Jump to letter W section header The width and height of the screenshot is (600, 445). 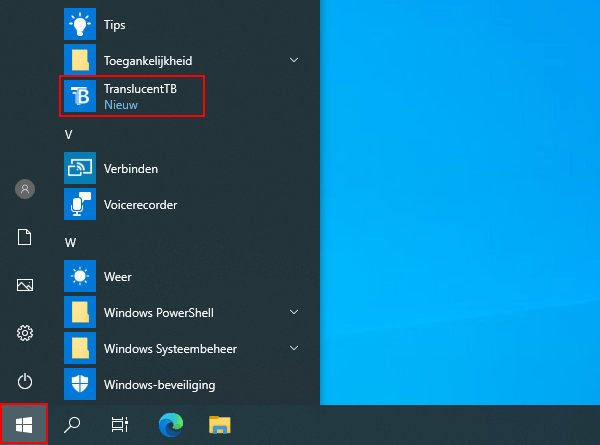coord(70,243)
